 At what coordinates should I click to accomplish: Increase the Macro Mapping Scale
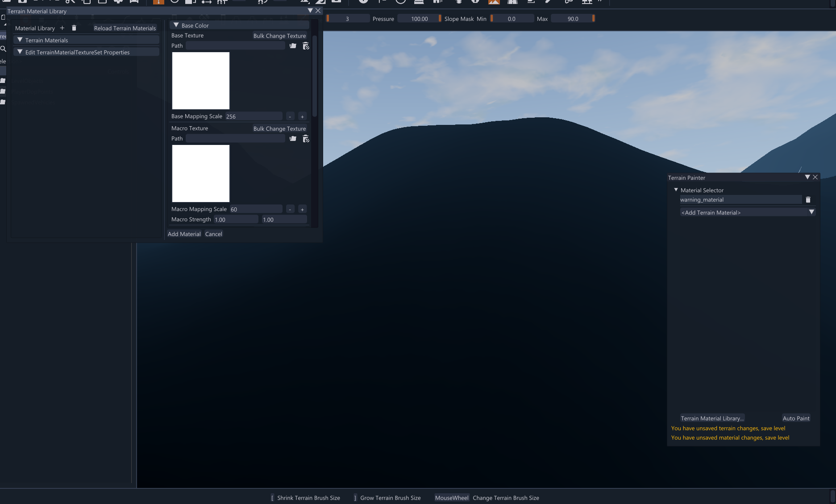click(302, 209)
